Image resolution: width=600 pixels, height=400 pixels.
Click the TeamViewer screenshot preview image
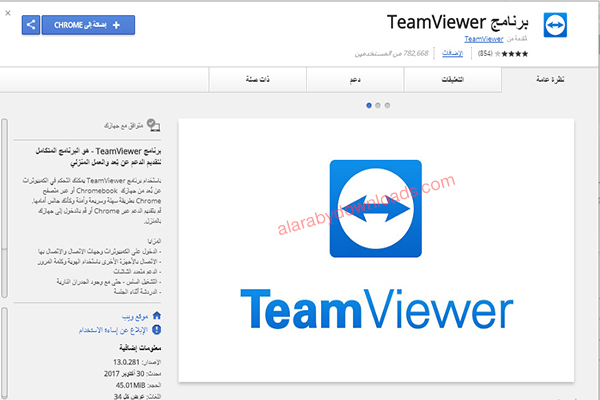376,250
